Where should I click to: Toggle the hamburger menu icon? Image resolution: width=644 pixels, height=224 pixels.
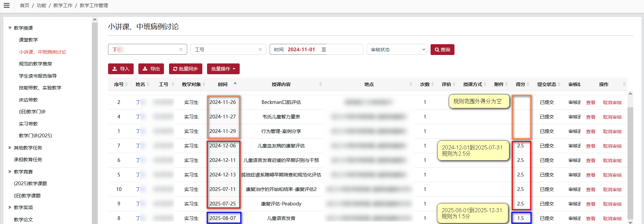(6, 5)
